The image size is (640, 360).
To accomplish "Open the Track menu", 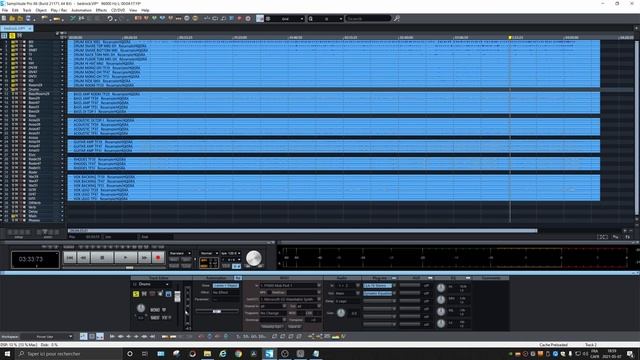I will tap(27, 10).
